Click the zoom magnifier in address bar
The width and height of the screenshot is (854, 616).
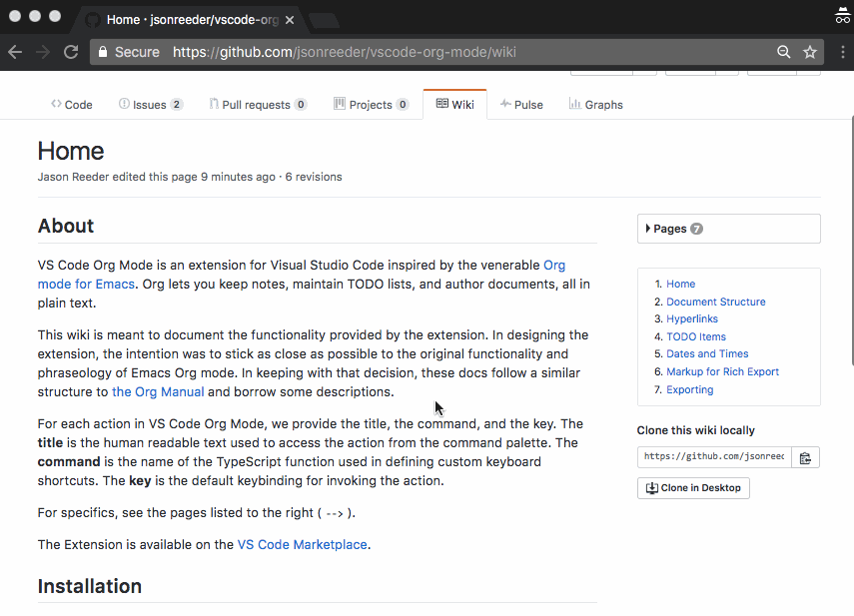point(783,52)
